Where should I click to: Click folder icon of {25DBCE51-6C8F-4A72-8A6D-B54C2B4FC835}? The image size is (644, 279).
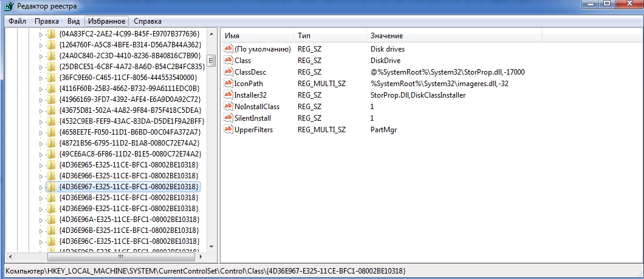(x=51, y=67)
